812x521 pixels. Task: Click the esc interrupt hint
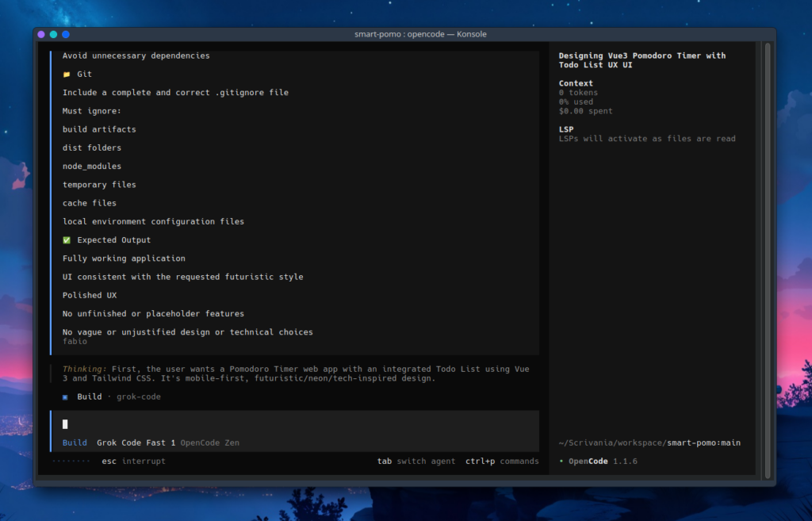pos(133,462)
